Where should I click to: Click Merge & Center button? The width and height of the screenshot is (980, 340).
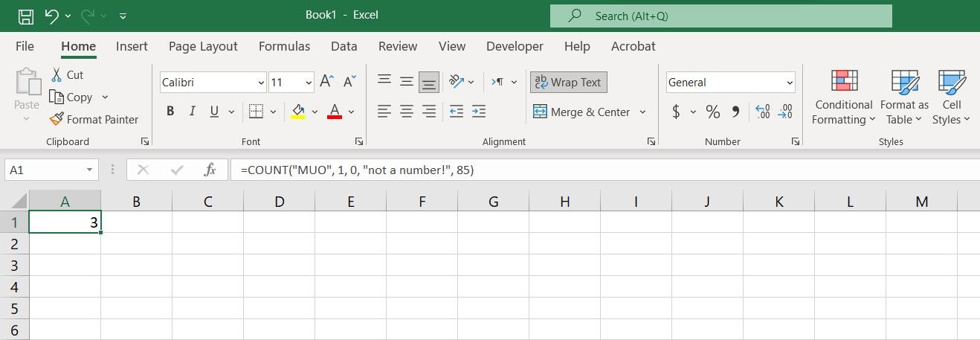pyautogui.click(x=581, y=112)
